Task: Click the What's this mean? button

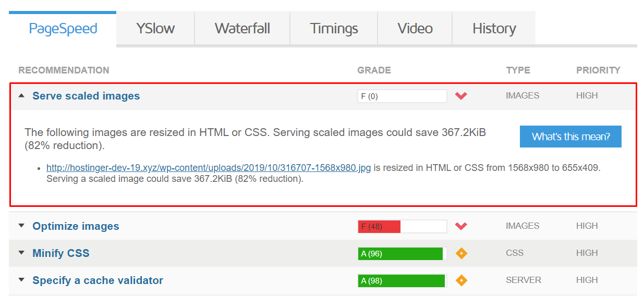Action: pyautogui.click(x=570, y=137)
